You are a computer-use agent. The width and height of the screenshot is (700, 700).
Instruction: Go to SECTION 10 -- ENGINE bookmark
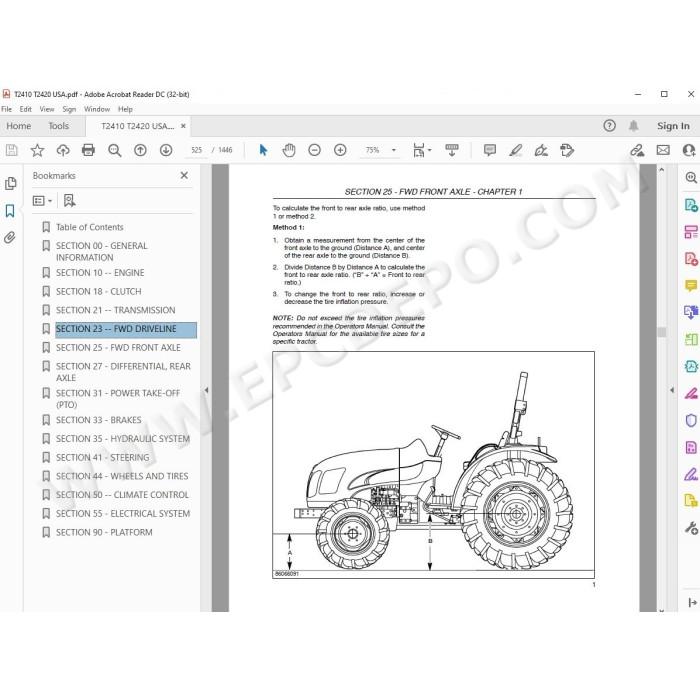point(100,273)
